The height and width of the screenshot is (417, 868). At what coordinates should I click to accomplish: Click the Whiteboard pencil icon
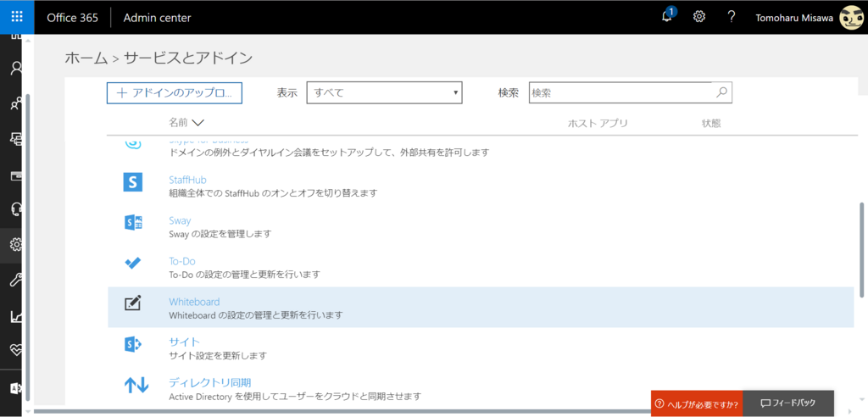coord(133,303)
